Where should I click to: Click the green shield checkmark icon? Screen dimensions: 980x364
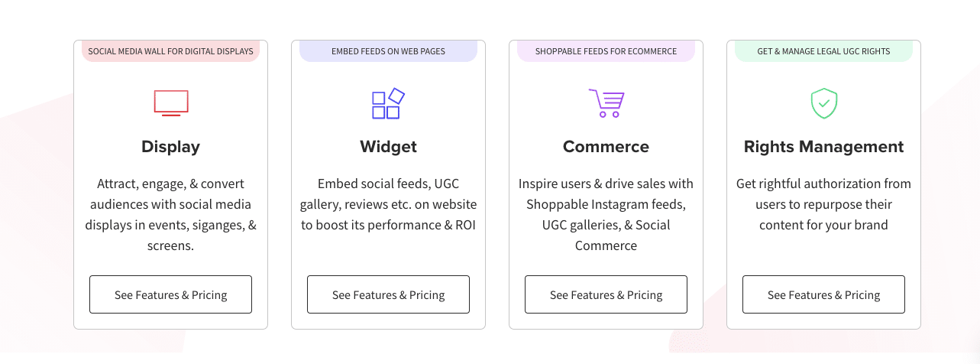[823, 103]
